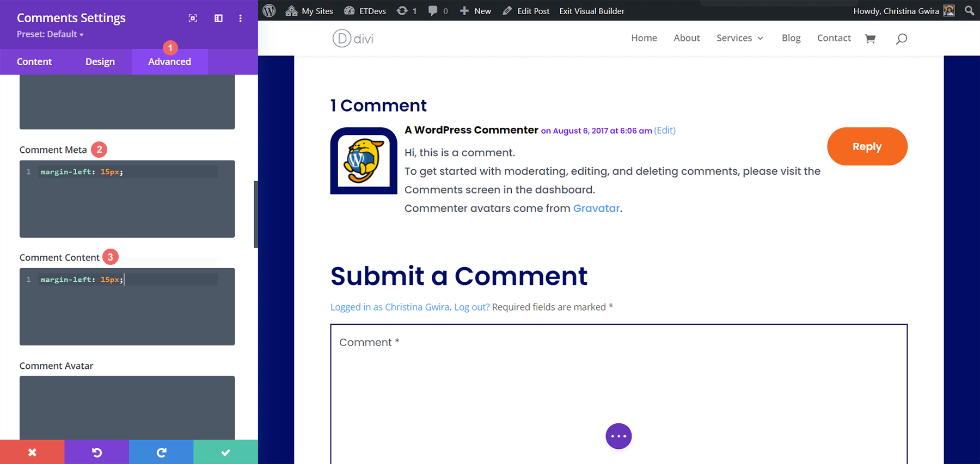Image resolution: width=980 pixels, height=464 pixels.
Task: Click the updates icon with count 1
Action: pyautogui.click(x=406, y=11)
